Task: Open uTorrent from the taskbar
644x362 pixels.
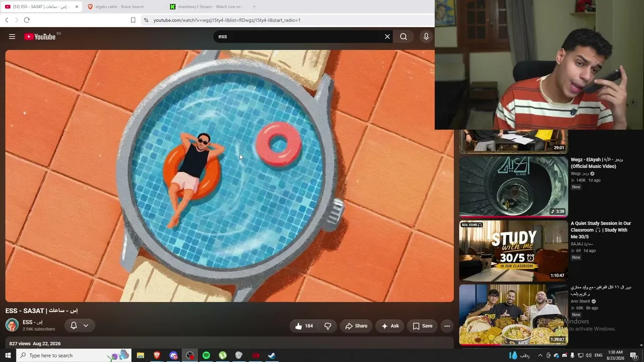Action: (223, 355)
